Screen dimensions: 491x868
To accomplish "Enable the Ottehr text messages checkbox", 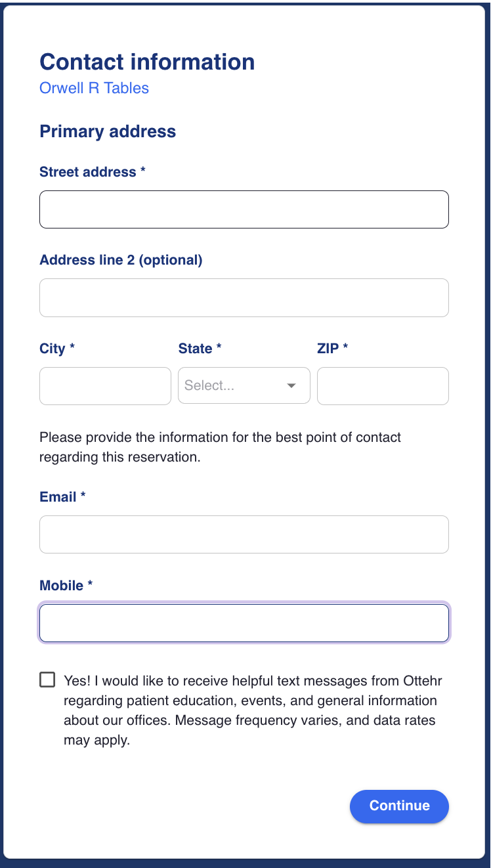I will tap(47, 680).
